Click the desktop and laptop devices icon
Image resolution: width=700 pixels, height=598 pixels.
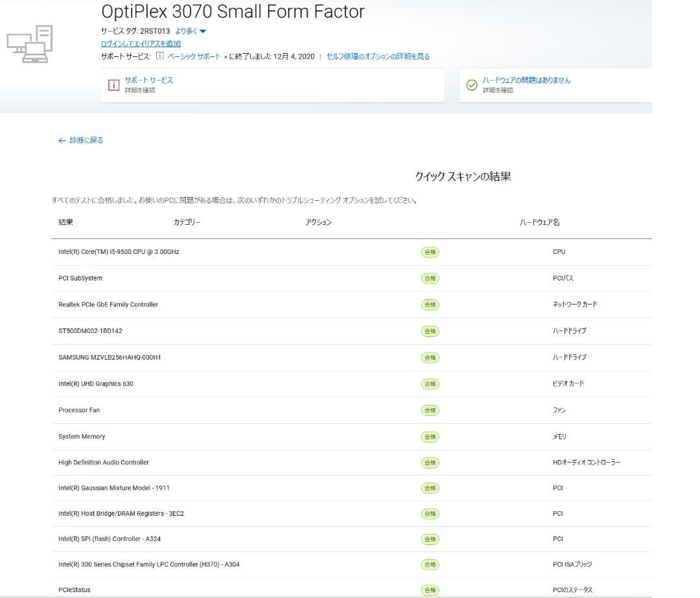click(x=30, y=44)
